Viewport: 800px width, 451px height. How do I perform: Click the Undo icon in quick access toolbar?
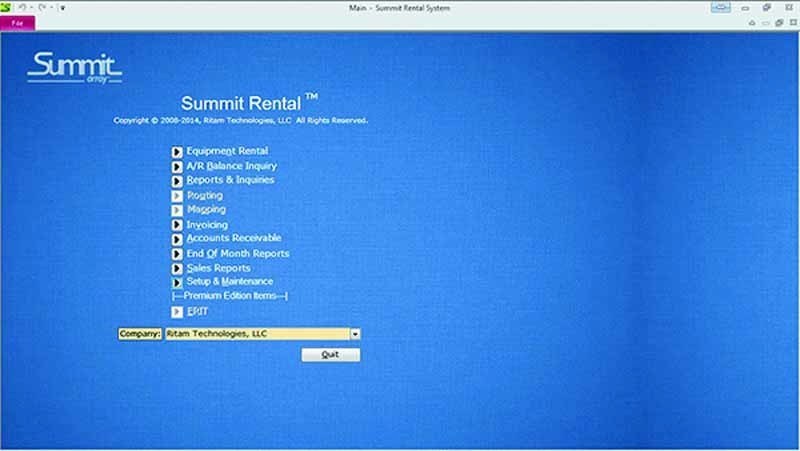coord(22,7)
